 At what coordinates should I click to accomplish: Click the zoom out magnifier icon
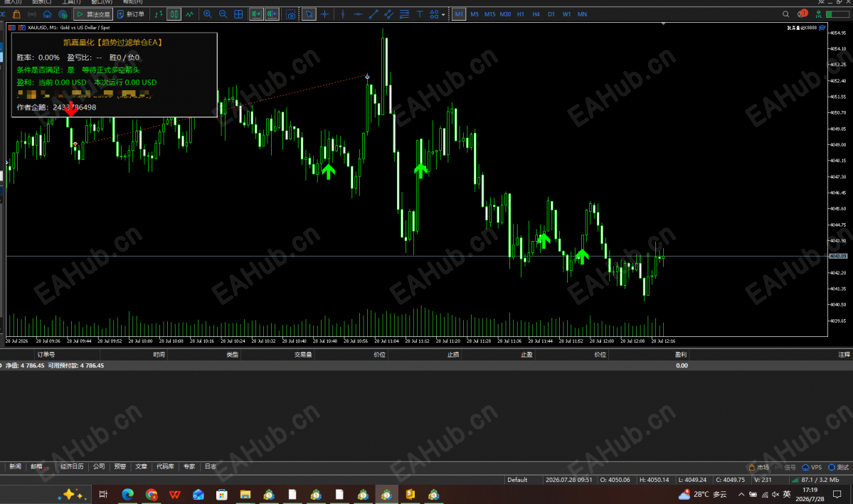pos(223,14)
